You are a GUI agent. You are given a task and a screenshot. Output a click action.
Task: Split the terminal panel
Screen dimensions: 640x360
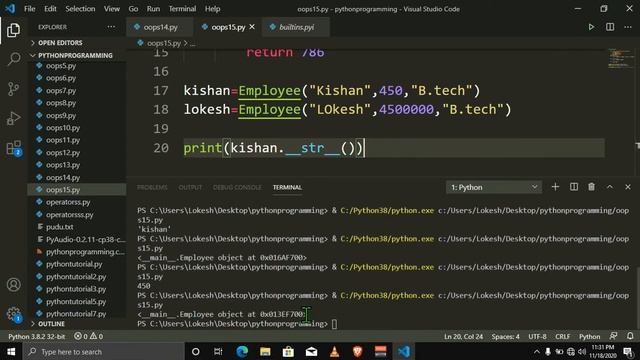(x=573, y=187)
